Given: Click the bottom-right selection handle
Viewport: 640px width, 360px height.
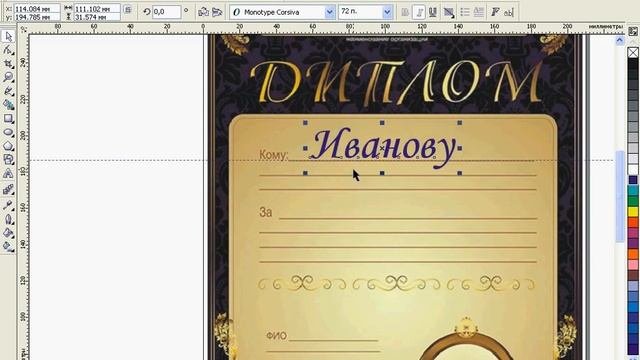Looking at the screenshot, I should 460,173.
